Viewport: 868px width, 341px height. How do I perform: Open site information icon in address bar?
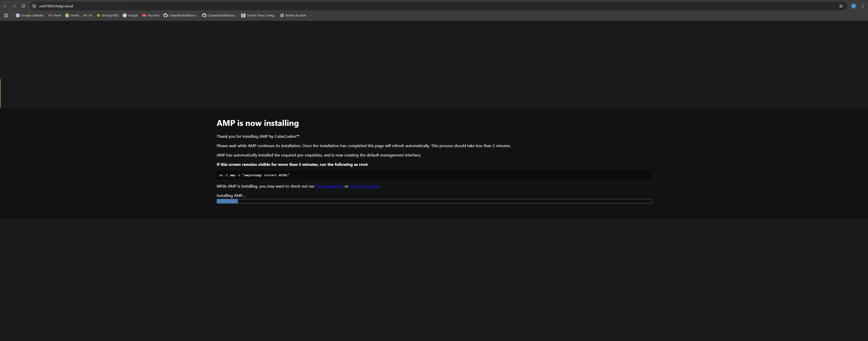click(34, 6)
